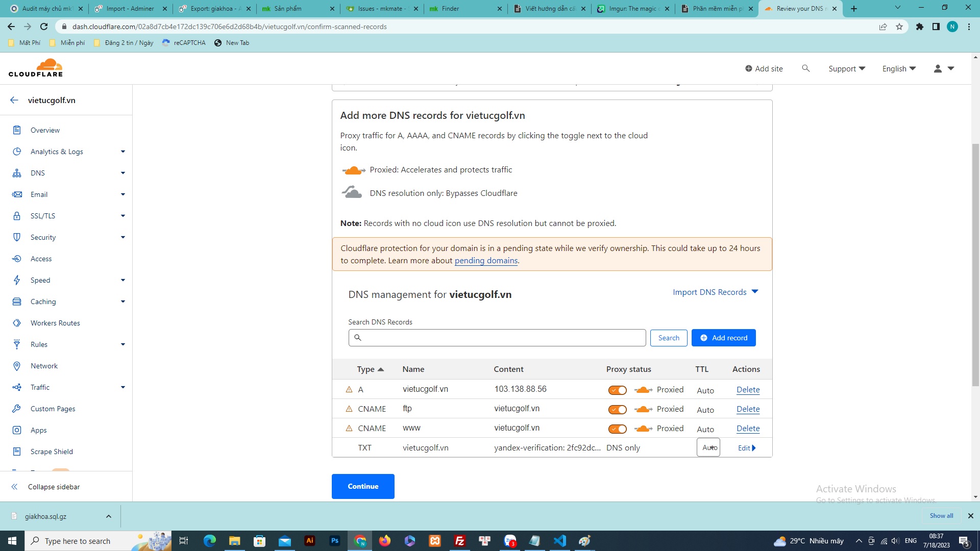
Task: Click the Search DNS records button
Action: tap(669, 338)
